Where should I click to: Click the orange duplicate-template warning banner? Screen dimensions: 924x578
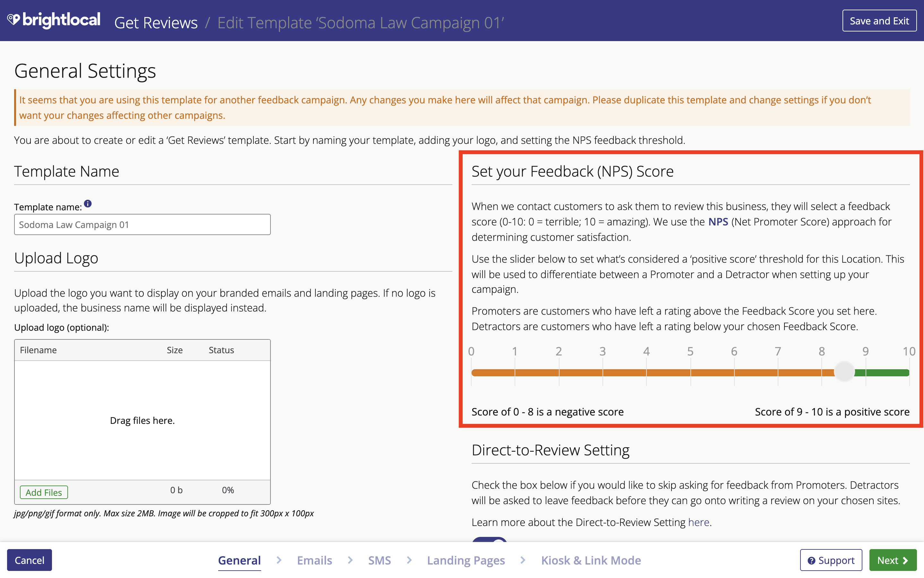tap(462, 108)
